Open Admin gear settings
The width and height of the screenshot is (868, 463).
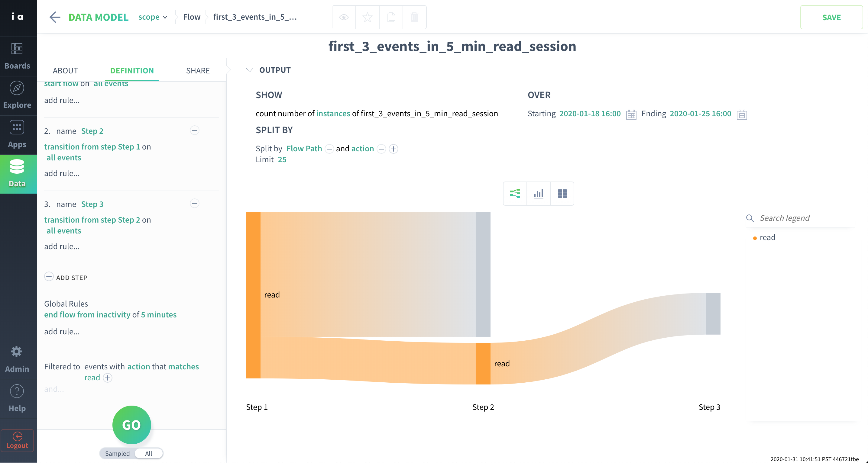pos(17,352)
